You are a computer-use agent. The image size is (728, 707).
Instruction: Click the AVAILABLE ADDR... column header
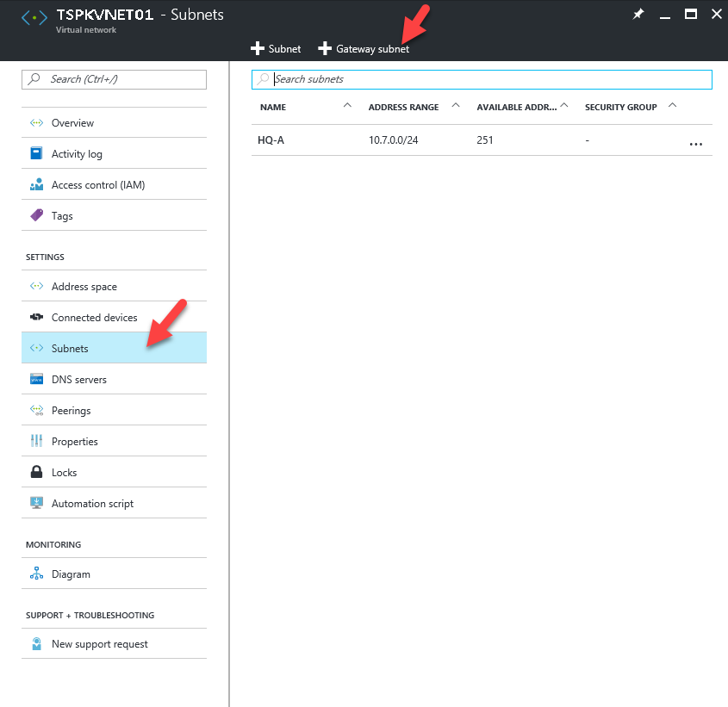517,108
